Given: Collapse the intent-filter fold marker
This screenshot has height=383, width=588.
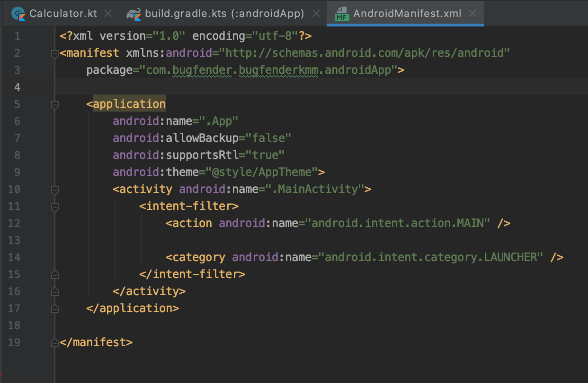Looking at the screenshot, I should 54,207.
